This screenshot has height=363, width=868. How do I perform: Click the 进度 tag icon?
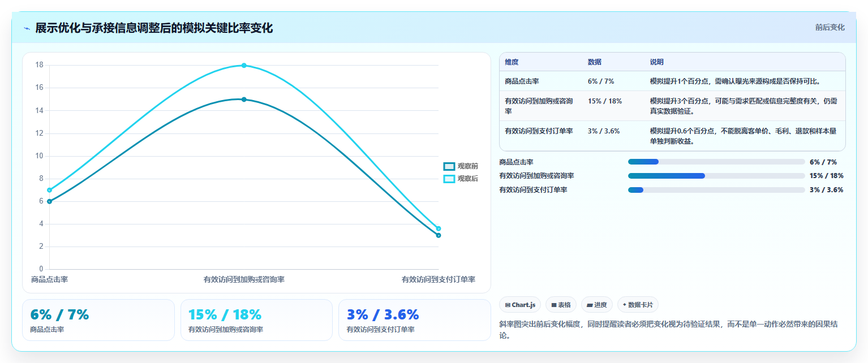(590, 305)
